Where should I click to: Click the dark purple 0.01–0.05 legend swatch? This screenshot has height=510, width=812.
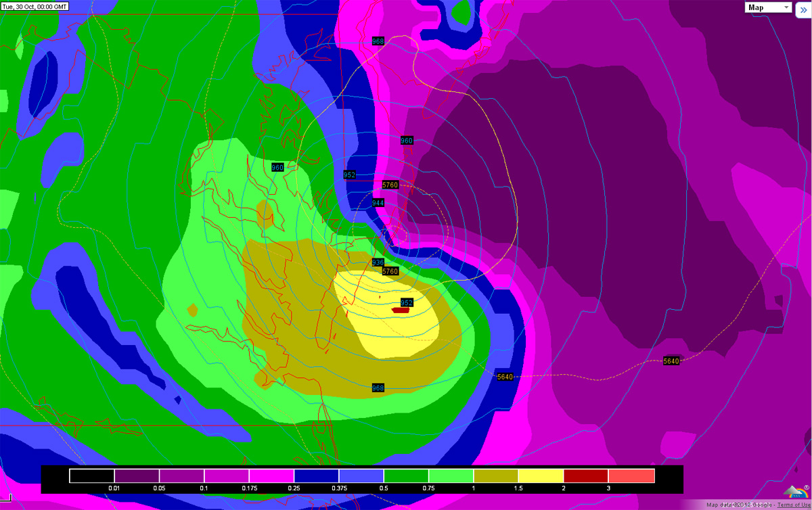137,476
